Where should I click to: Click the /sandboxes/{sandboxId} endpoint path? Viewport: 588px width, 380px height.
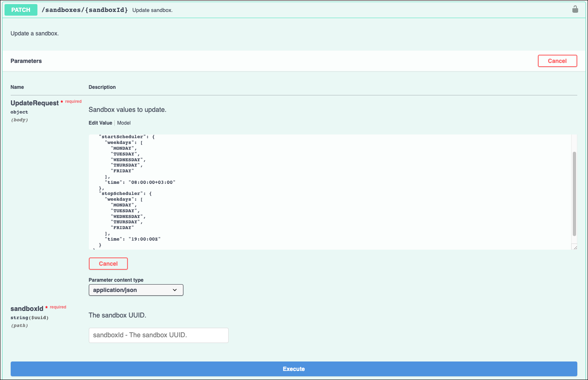[85, 10]
